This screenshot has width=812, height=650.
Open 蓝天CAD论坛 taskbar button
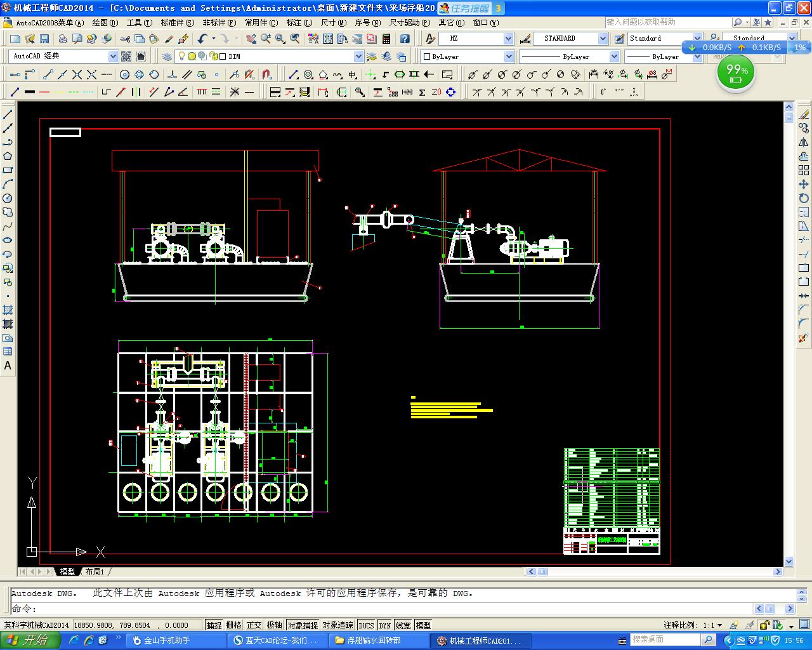click(277, 640)
